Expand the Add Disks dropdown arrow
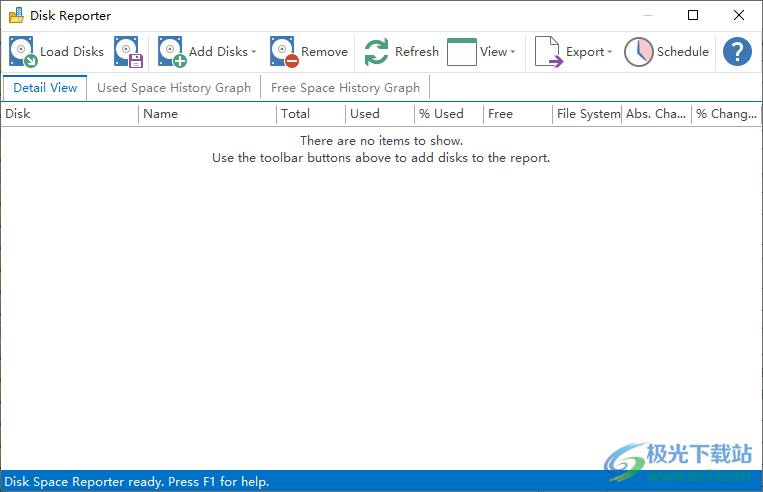 click(x=254, y=52)
